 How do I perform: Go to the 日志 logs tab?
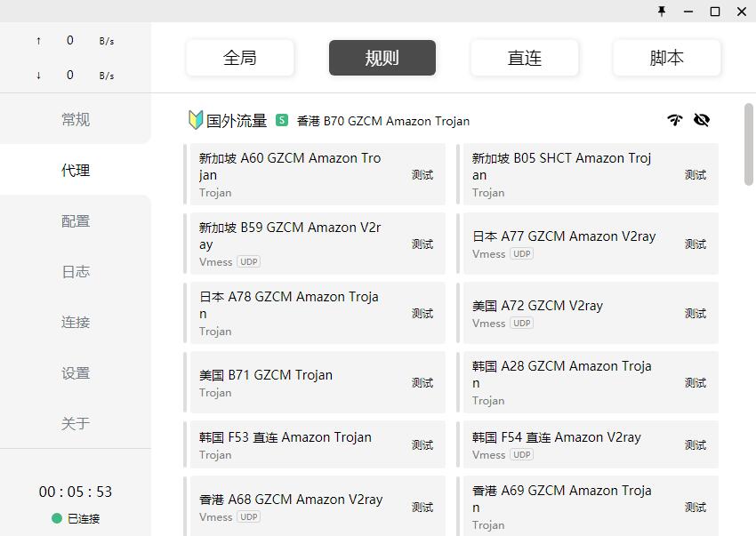(76, 272)
